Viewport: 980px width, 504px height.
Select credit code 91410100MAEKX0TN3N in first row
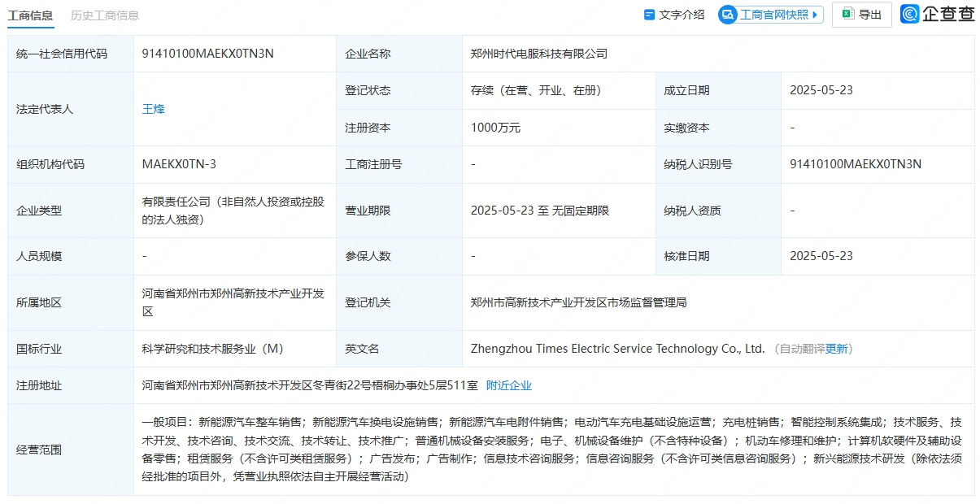pos(208,54)
